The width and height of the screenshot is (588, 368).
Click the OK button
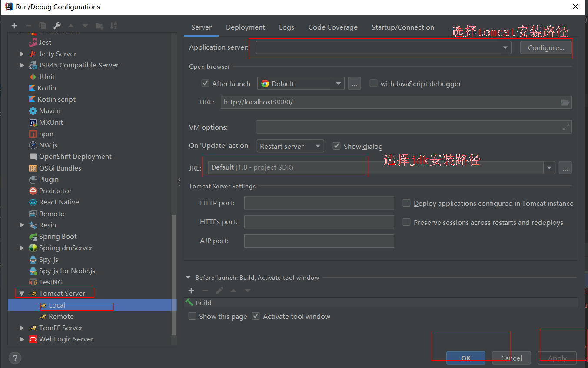coord(466,358)
